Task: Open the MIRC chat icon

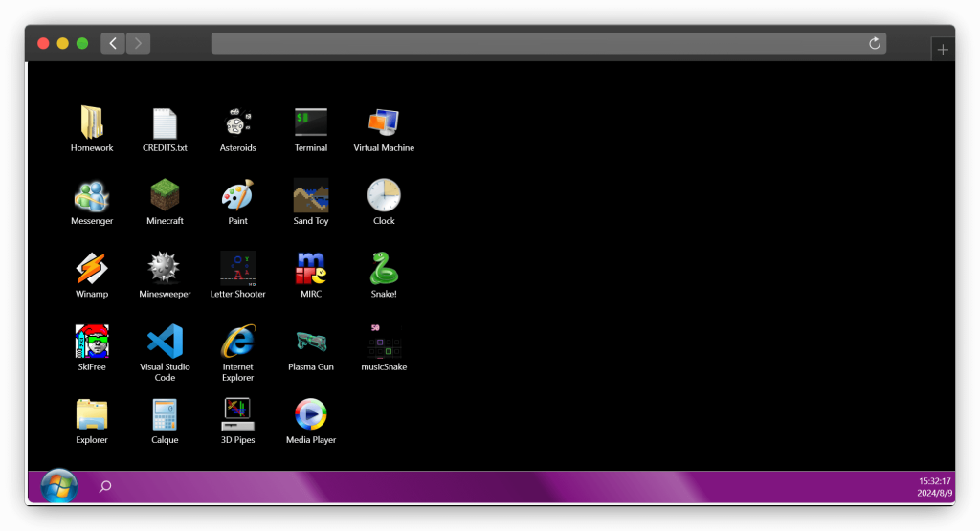Action: (x=311, y=269)
